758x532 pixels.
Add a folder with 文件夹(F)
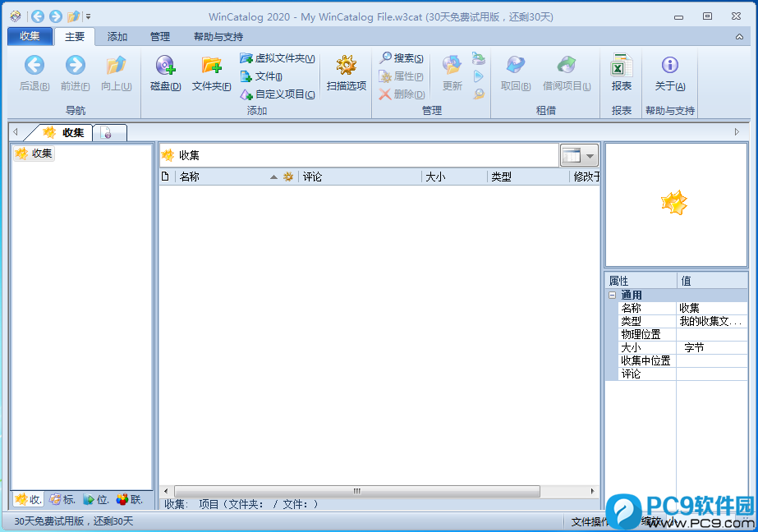(211, 73)
